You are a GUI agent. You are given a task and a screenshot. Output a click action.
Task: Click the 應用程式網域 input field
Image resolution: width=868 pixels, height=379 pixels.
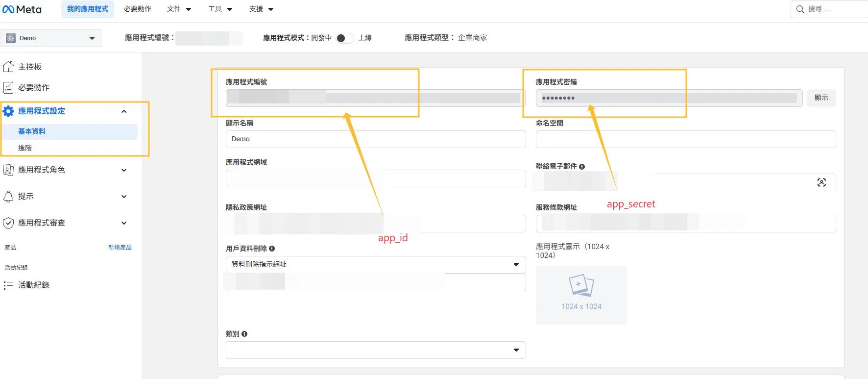[x=376, y=178]
